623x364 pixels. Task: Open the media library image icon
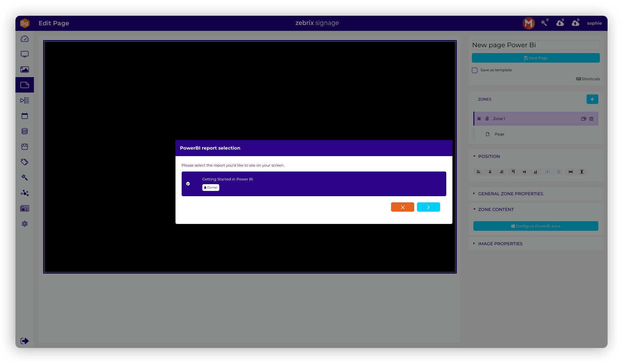[x=25, y=70]
